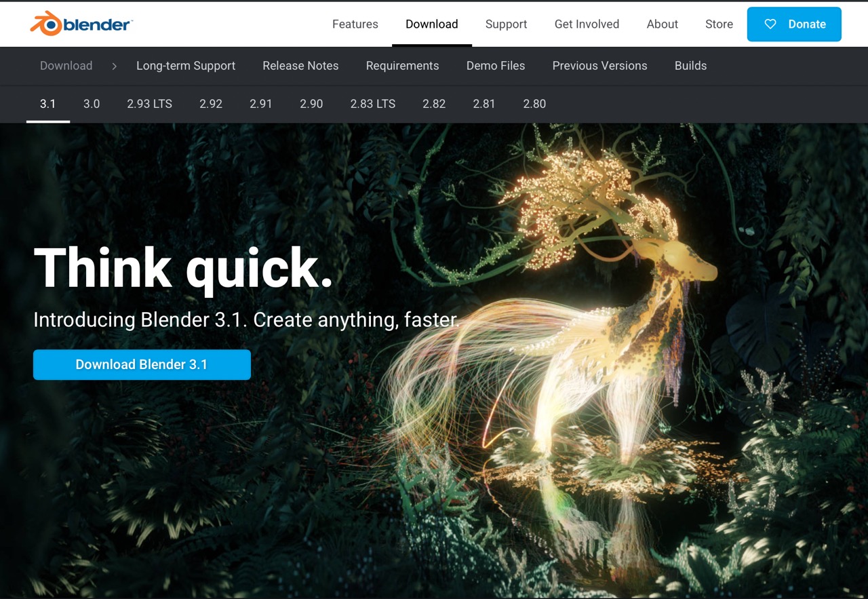Open the About page
The height and width of the screenshot is (599, 868).
[x=663, y=24]
